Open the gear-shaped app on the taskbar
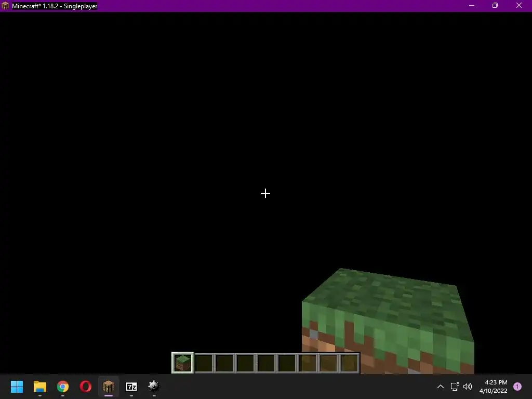 (154, 387)
